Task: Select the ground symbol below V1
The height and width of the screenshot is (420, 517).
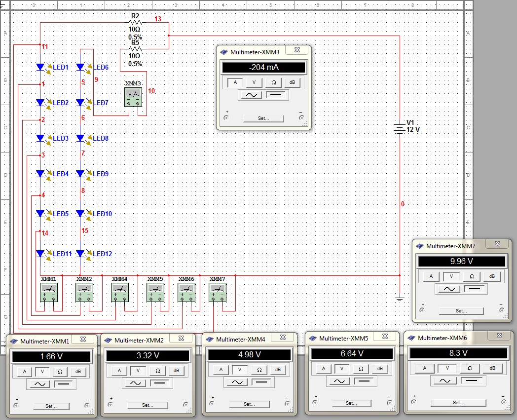Action: point(400,299)
